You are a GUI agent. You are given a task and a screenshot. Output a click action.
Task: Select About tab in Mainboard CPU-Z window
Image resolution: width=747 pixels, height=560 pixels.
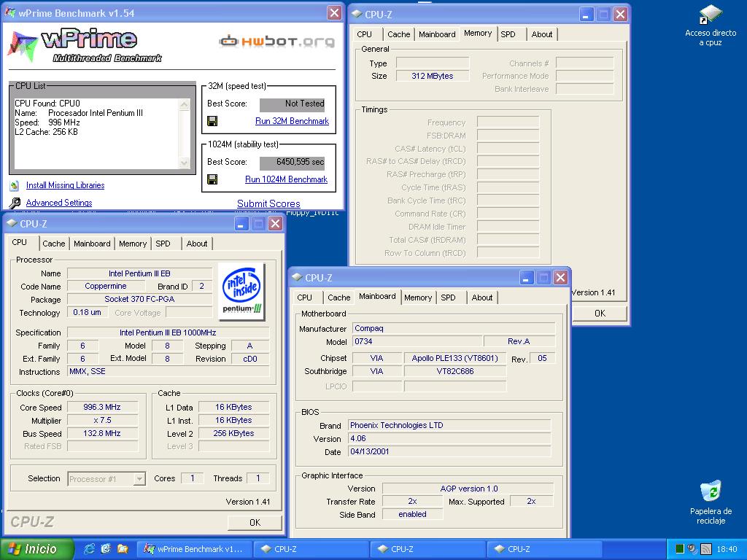pos(482,297)
